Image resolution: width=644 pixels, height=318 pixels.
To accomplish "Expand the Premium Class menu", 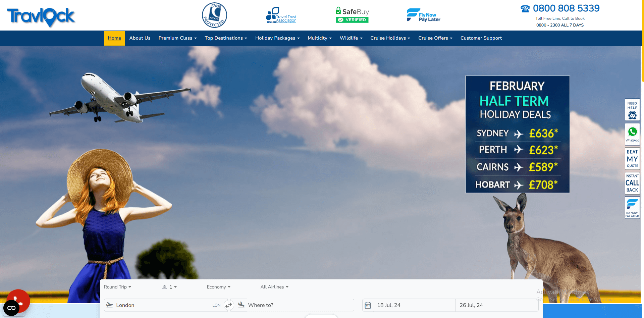I will click(x=177, y=38).
